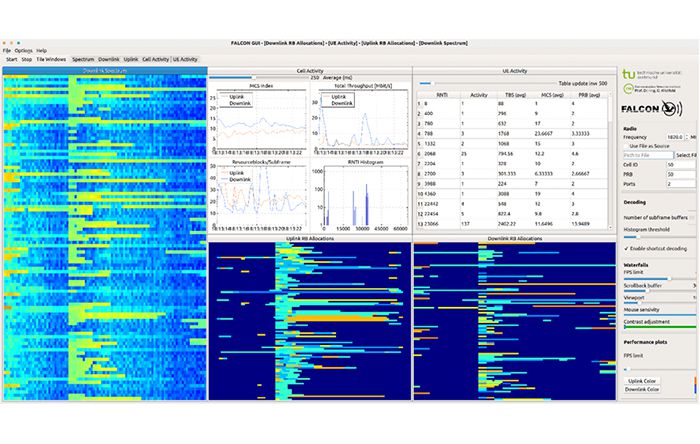Screen dimensions: 700x444
Task: Click the Downlink Color button
Action: pos(642,390)
